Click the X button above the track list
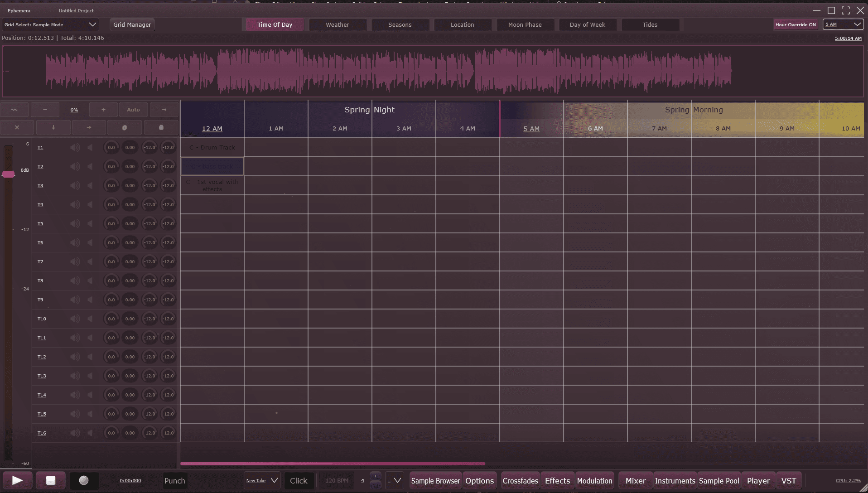This screenshot has height=493, width=868. coord(17,128)
